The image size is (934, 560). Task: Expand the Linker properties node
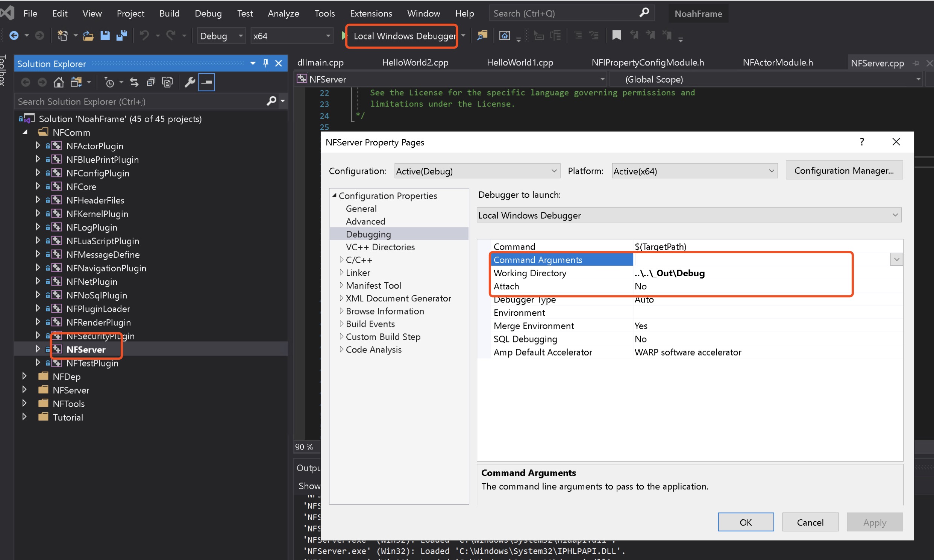(x=341, y=272)
